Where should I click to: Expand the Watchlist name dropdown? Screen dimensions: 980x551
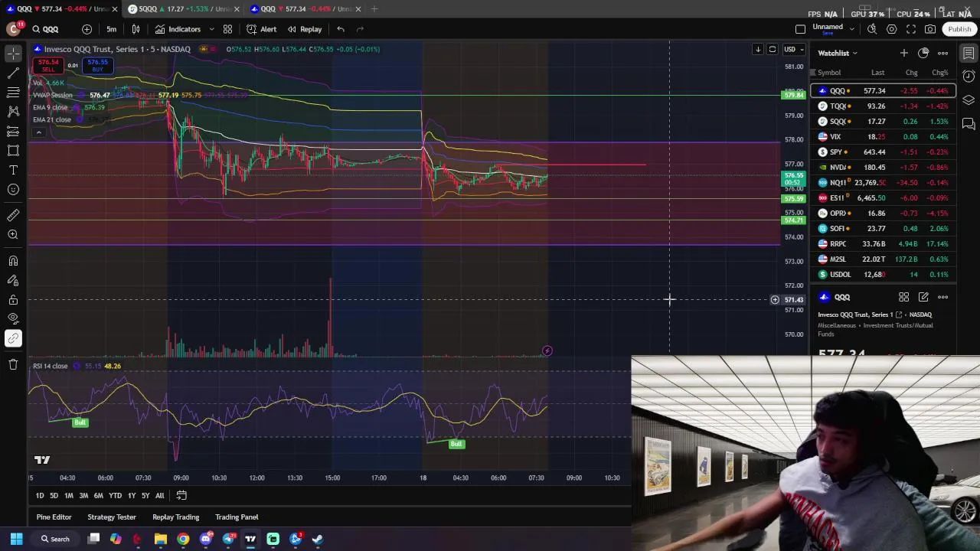pyautogui.click(x=838, y=53)
